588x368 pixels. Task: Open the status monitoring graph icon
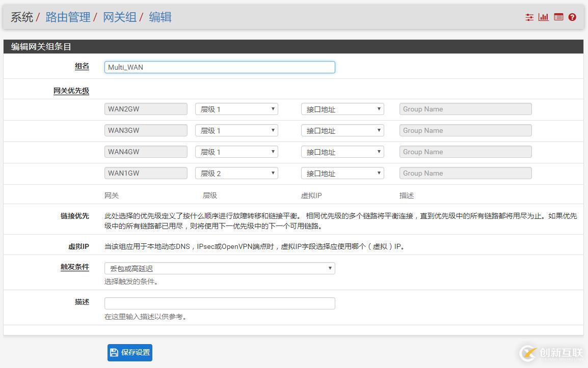tap(543, 17)
